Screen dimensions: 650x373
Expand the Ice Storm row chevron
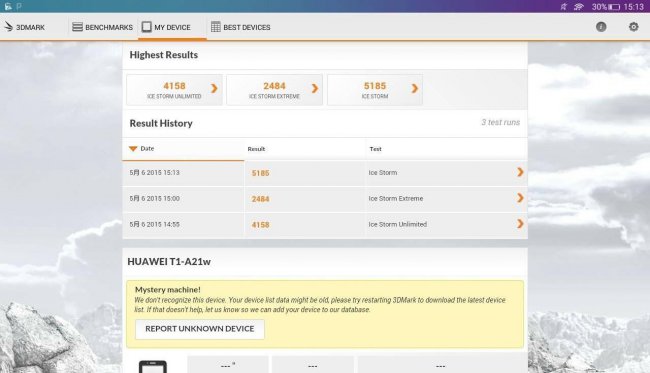coord(520,172)
